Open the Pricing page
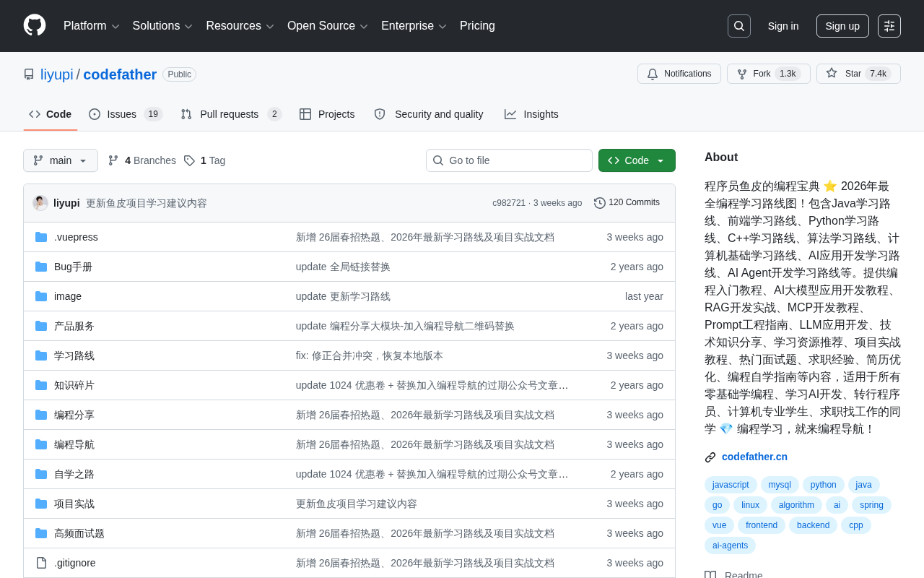924x578 pixels. [477, 26]
